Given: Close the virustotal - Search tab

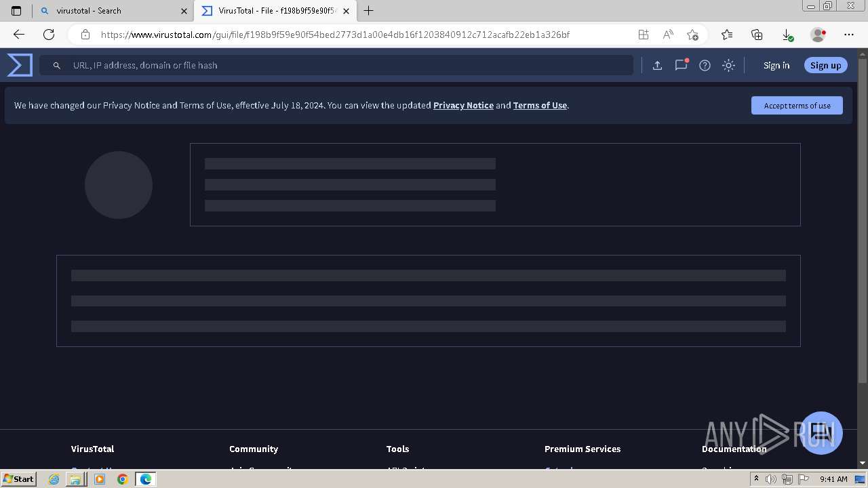Looking at the screenshot, I should [x=184, y=11].
